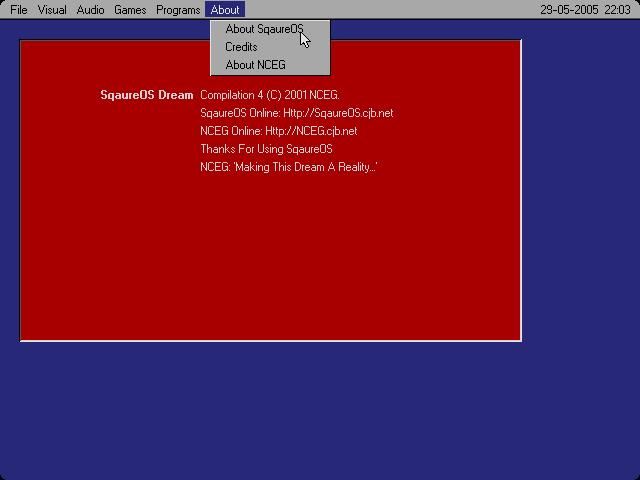Click the Compilation 4 copyright line

click(x=269, y=95)
